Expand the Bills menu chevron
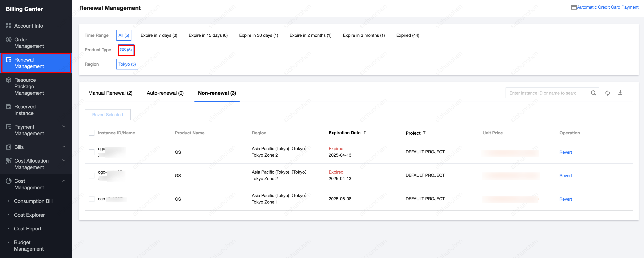The height and width of the screenshot is (258, 644). tap(64, 147)
